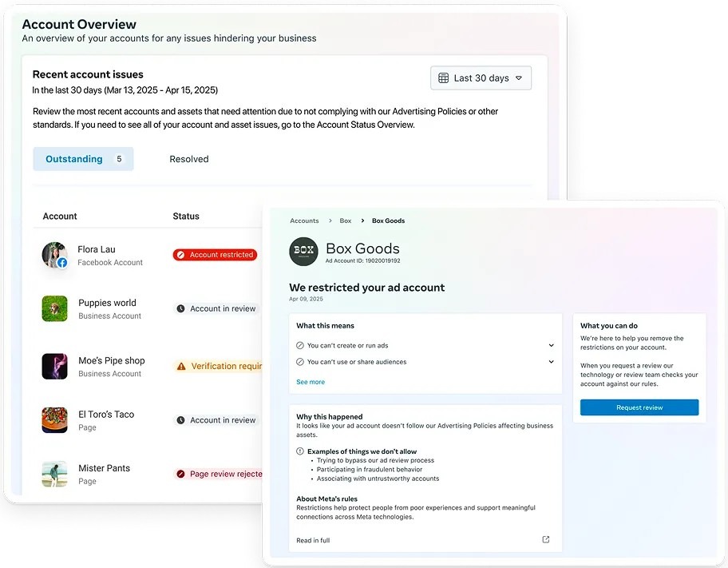Click the red Account restricted status badge
728x568 pixels.
[x=216, y=255]
